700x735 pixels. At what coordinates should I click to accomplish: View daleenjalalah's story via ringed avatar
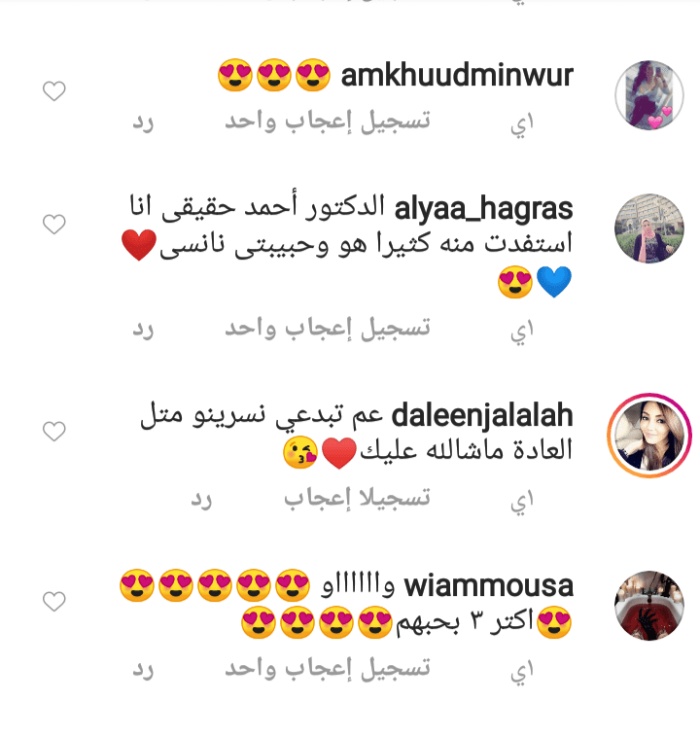[648, 436]
